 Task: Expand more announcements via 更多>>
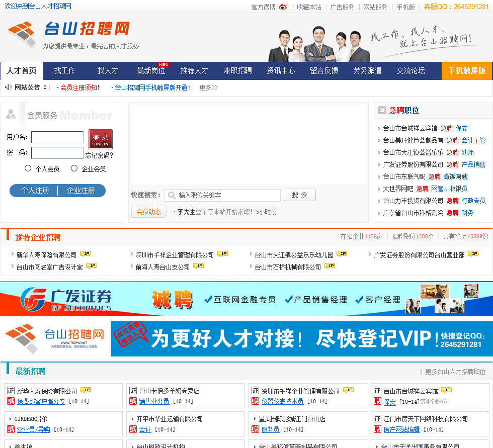(208, 87)
